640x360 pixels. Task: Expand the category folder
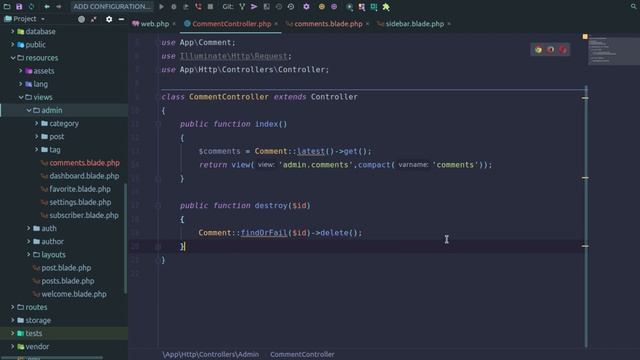37,123
